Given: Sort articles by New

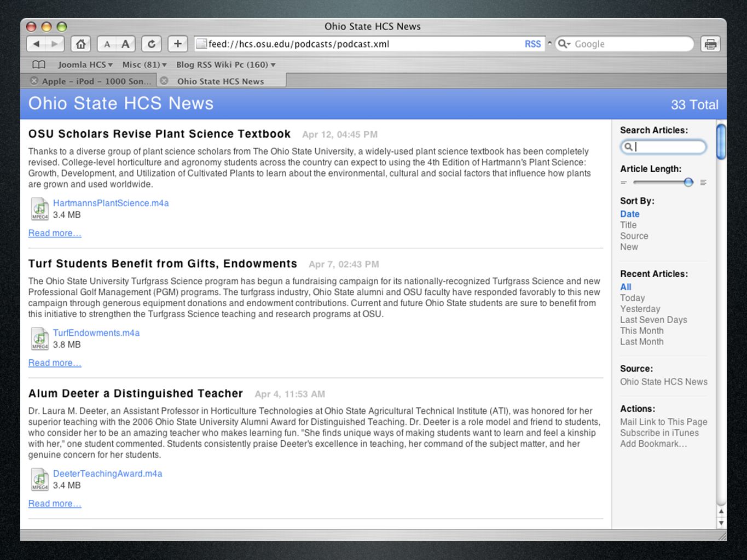Looking at the screenshot, I should 629,247.
